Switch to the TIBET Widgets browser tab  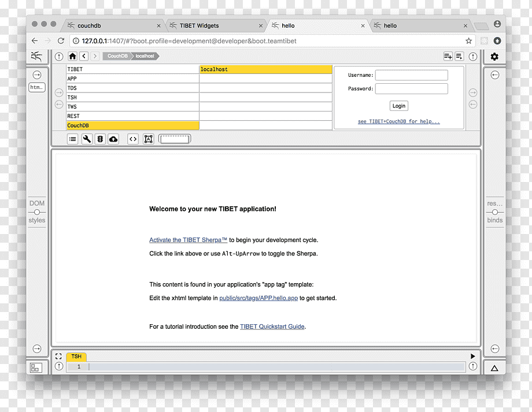click(216, 26)
